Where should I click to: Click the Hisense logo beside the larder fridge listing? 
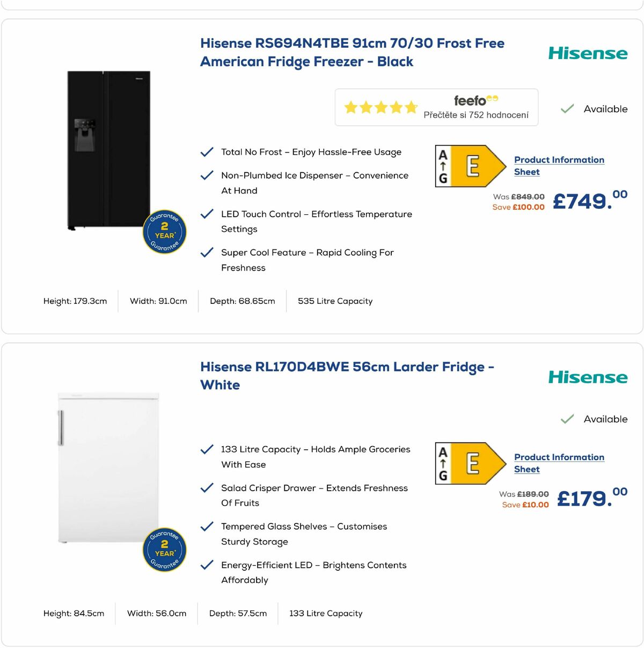pyautogui.click(x=588, y=377)
